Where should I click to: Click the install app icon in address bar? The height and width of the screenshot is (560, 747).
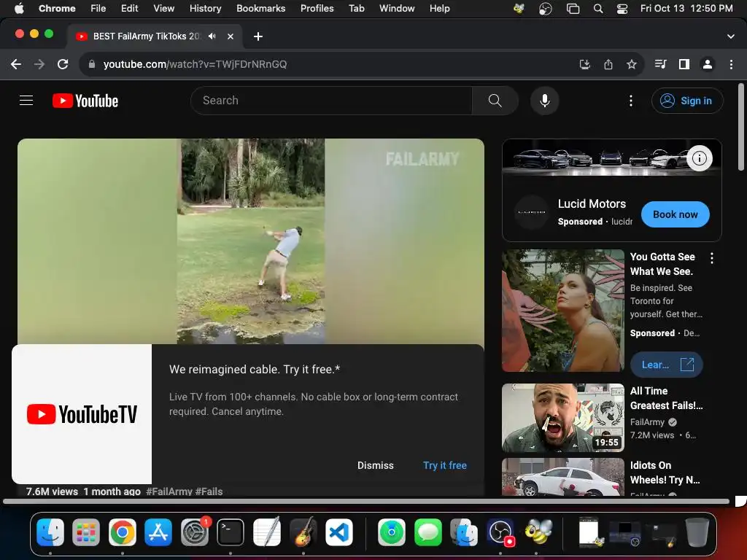tap(584, 64)
